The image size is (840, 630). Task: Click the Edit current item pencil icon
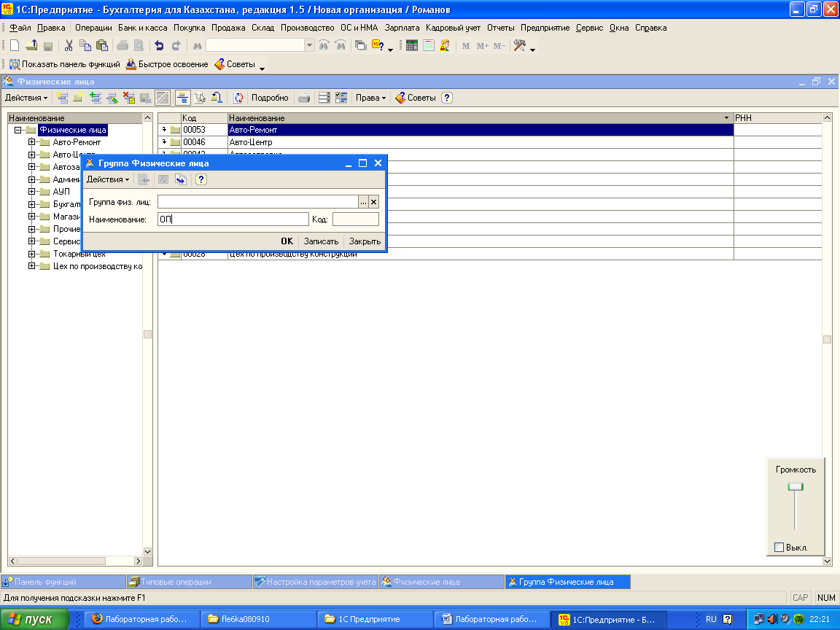point(112,98)
